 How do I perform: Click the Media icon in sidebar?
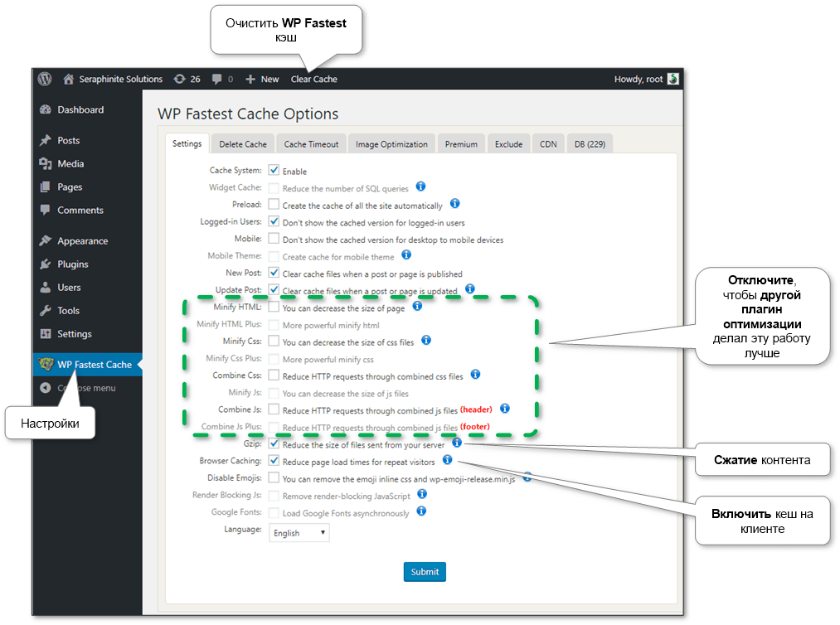(46, 164)
